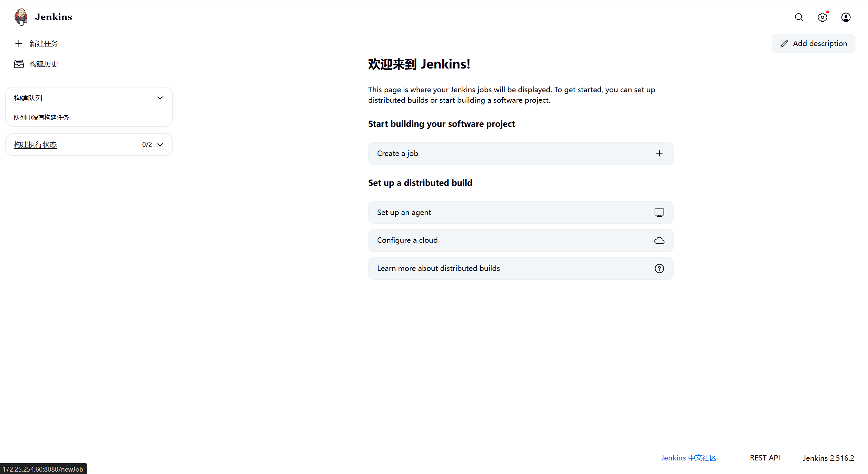The height and width of the screenshot is (474, 868).
Task: Click the plus icon beside 新建任务
Action: pyautogui.click(x=19, y=43)
